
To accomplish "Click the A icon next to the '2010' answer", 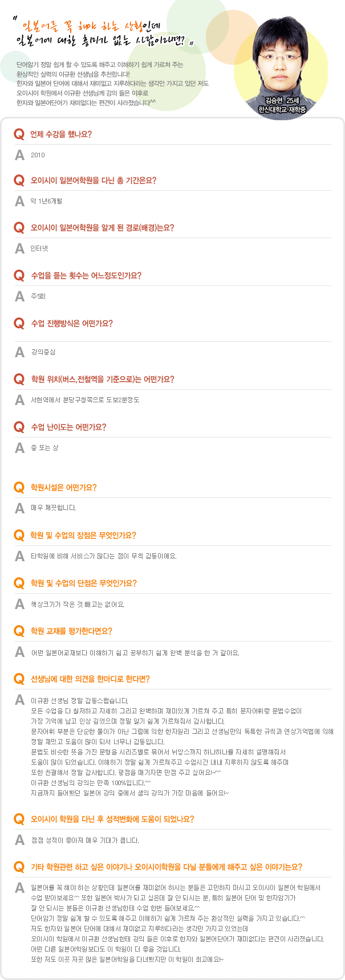I will (x=20, y=155).
